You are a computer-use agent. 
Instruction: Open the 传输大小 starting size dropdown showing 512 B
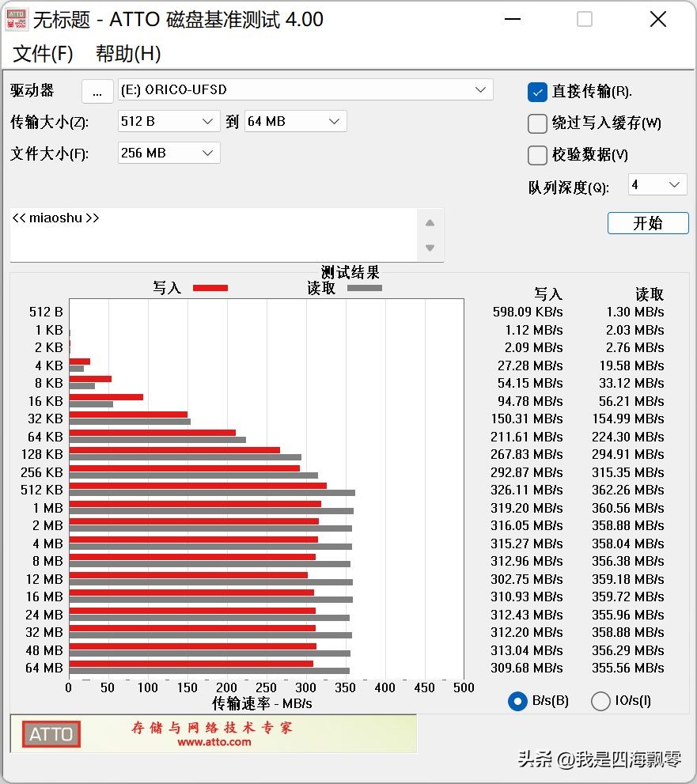[x=207, y=121]
